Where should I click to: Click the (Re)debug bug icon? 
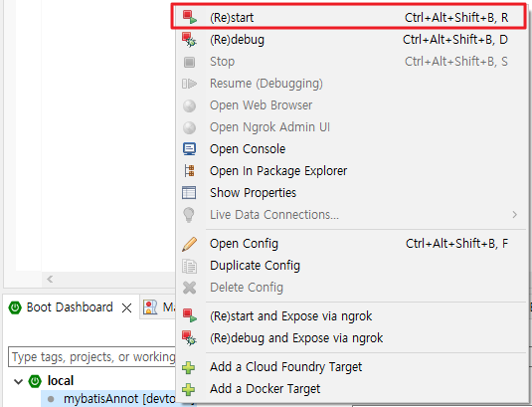coord(189,40)
